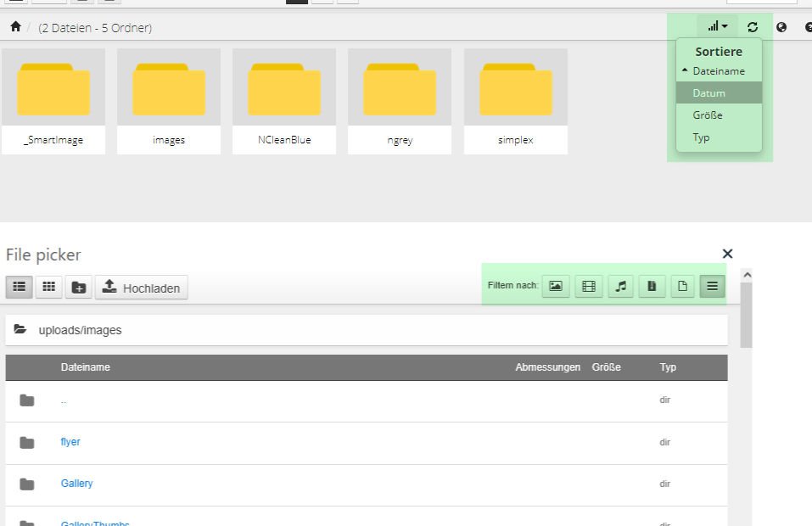Sort files by Größe
Image resolution: width=812 pixels, height=526 pixels.
708,115
